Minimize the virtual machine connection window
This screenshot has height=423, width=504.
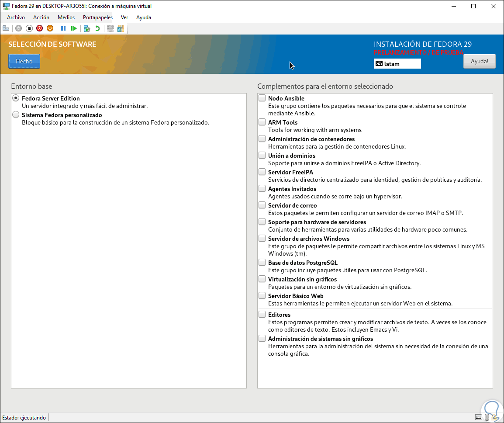(453, 6)
